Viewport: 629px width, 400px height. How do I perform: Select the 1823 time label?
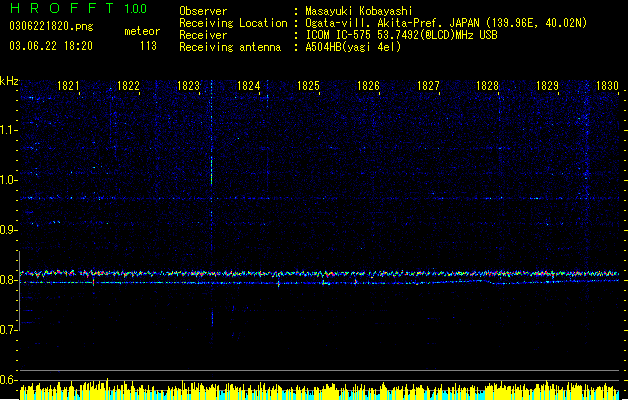click(188, 86)
